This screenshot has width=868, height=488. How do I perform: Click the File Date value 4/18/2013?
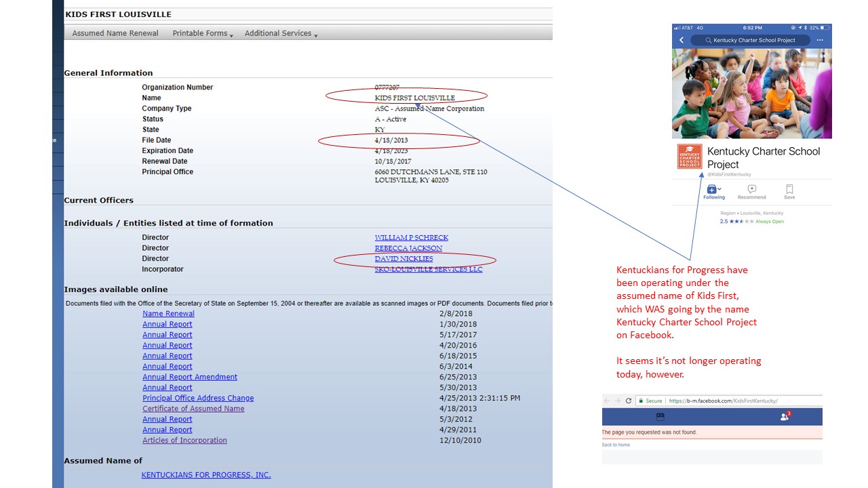tap(391, 140)
